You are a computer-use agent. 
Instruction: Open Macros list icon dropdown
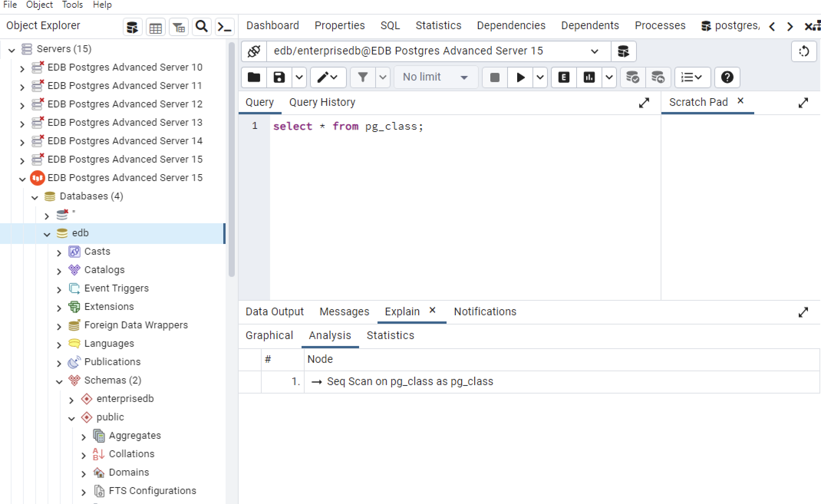coord(692,77)
